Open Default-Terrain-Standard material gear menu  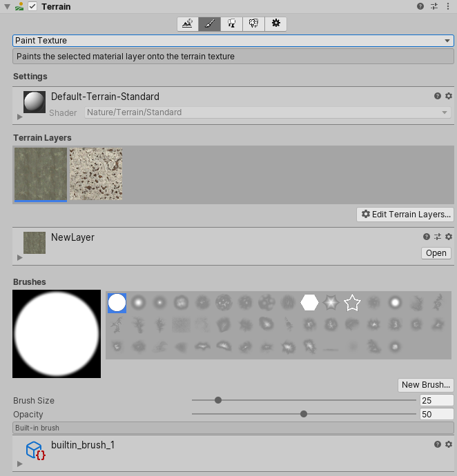(449, 97)
